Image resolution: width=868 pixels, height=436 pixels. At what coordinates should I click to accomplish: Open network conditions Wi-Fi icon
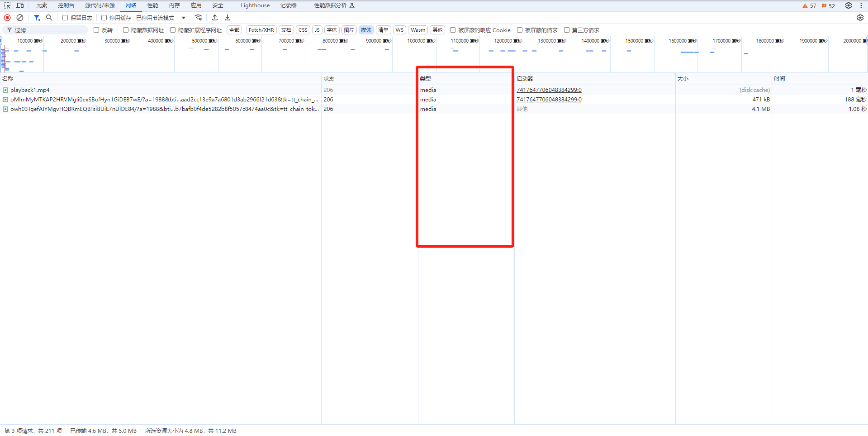tap(198, 18)
